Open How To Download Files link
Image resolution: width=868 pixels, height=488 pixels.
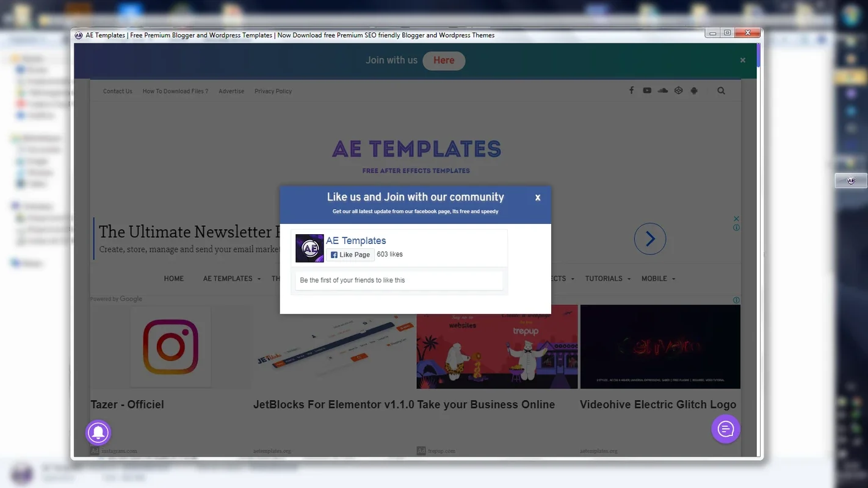point(175,91)
